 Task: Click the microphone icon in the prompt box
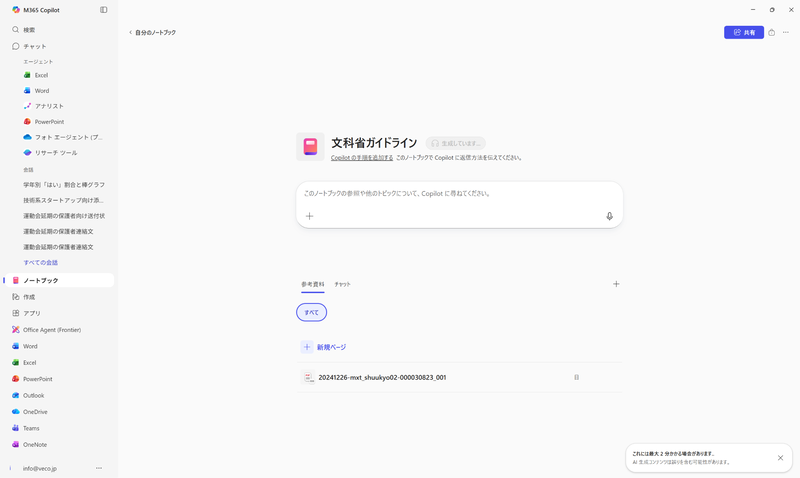[x=609, y=216]
